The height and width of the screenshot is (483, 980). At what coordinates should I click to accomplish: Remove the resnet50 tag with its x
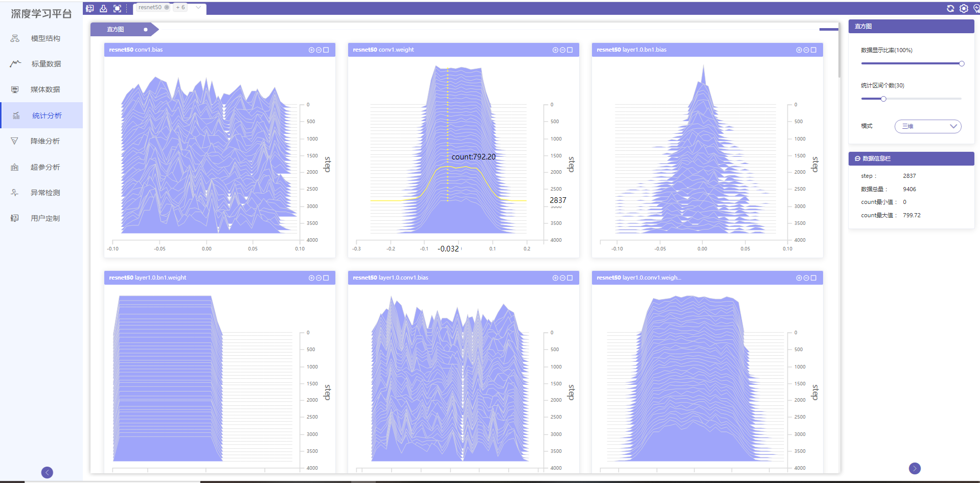[x=167, y=7]
